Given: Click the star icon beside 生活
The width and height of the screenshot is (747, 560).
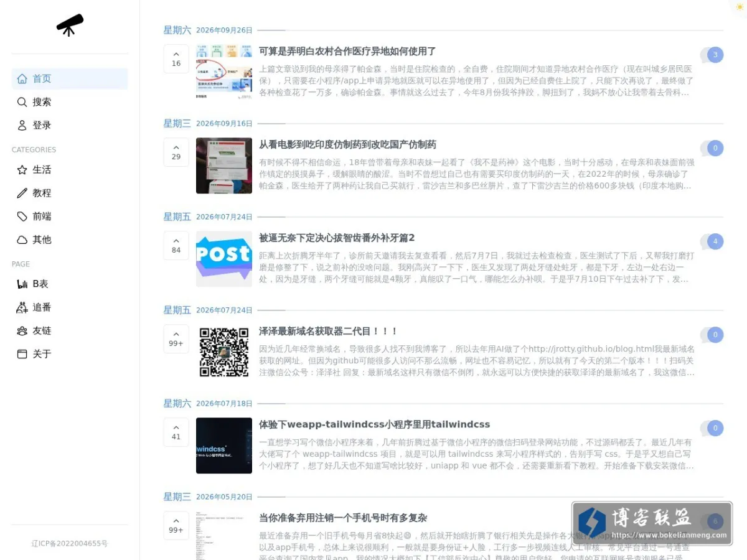Looking at the screenshot, I should point(22,170).
